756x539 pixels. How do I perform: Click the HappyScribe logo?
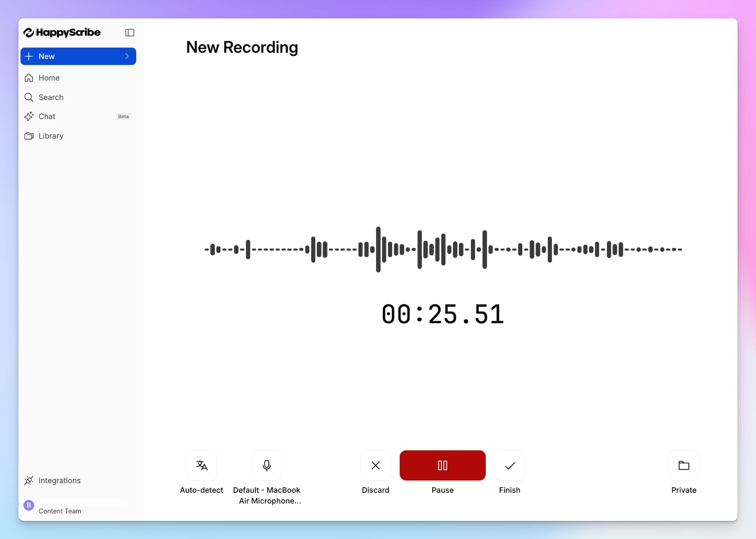pos(62,32)
